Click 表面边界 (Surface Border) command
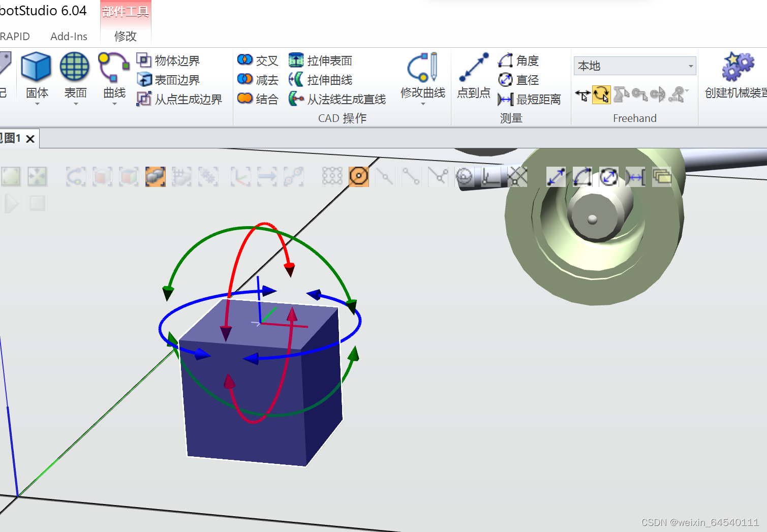 pos(168,80)
